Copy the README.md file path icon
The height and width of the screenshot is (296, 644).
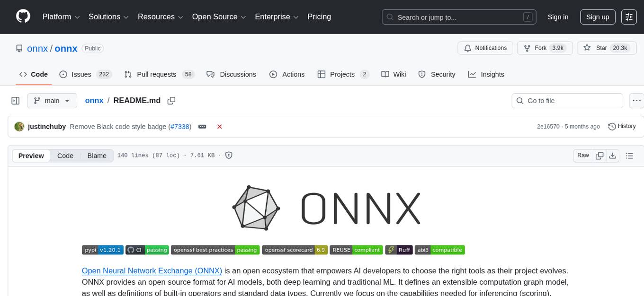click(171, 100)
